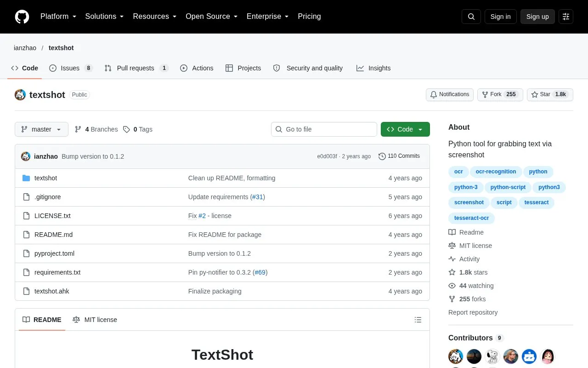Image resolution: width=588 pixels, height=368 pixels.
Task: View the 0 Tags page
Action: [x=138, y=129]
